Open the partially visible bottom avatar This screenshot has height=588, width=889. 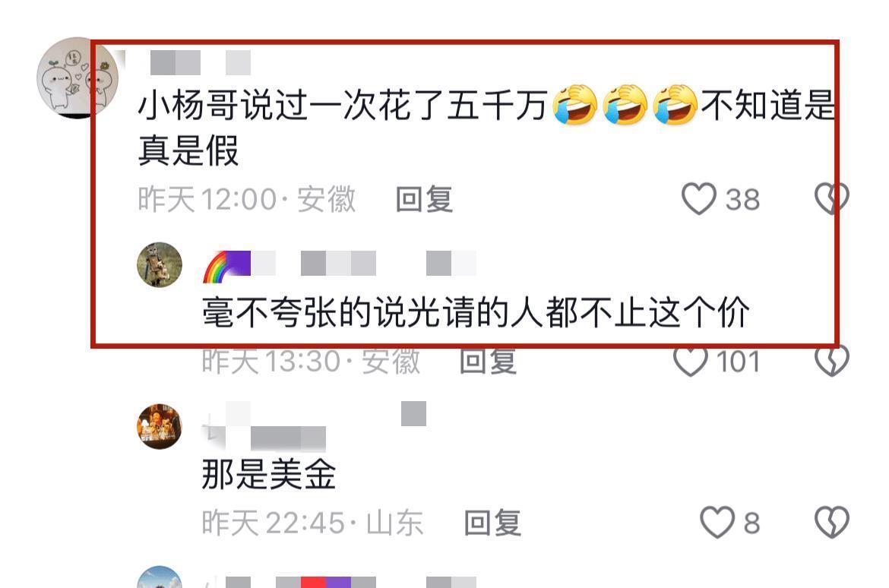[160, 577]
